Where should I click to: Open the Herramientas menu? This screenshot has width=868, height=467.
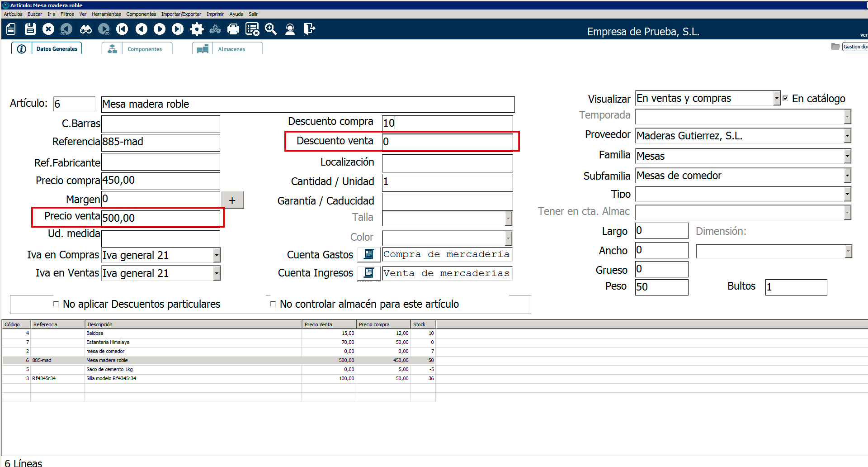coord(106,14)
